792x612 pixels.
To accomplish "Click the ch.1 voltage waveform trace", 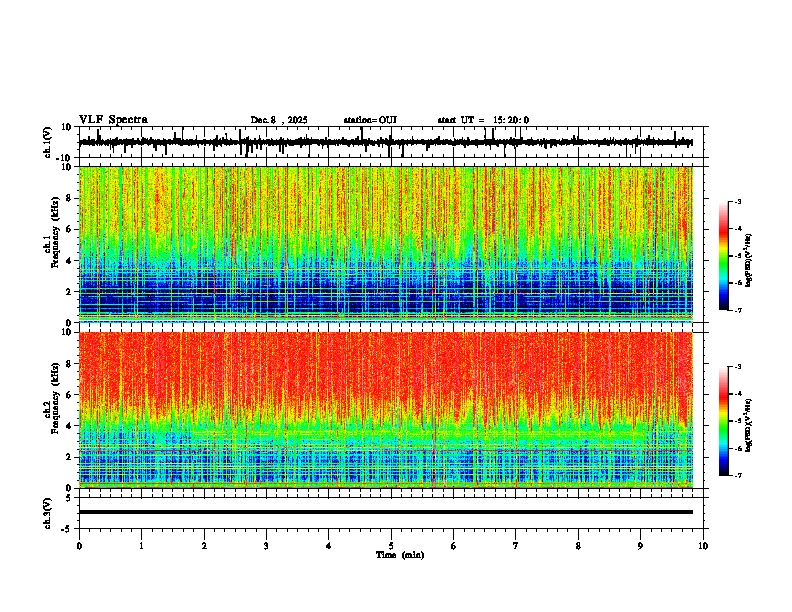I will (x=385, y=142).
